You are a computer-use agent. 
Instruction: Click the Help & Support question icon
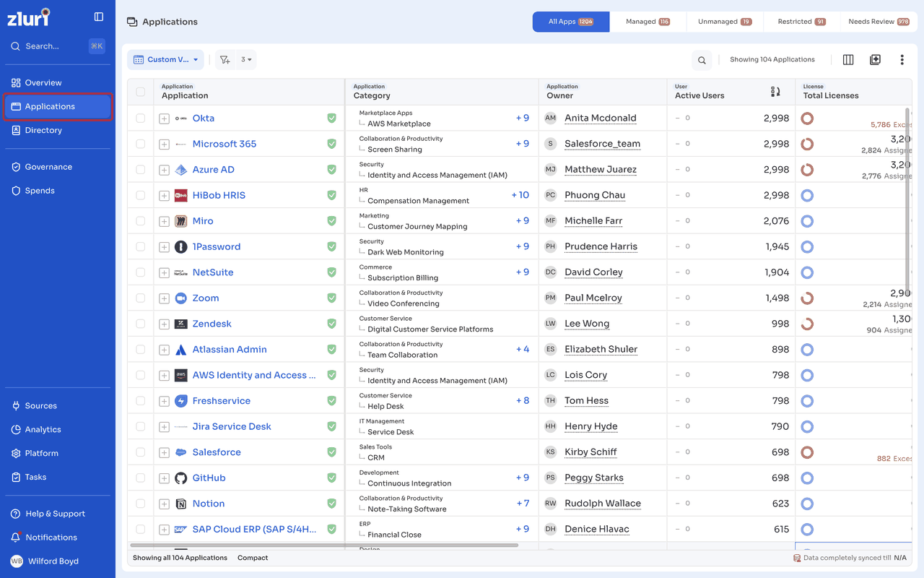16,514
